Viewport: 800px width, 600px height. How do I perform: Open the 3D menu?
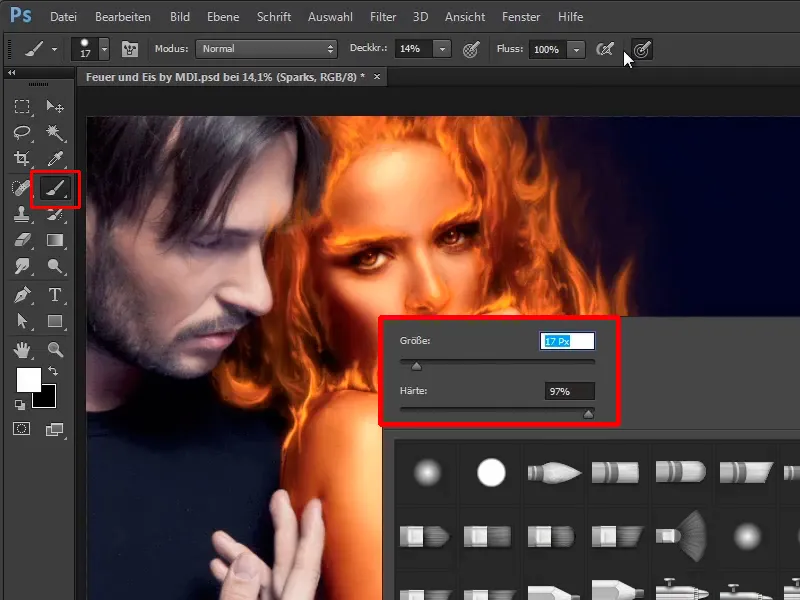(420, 17)
